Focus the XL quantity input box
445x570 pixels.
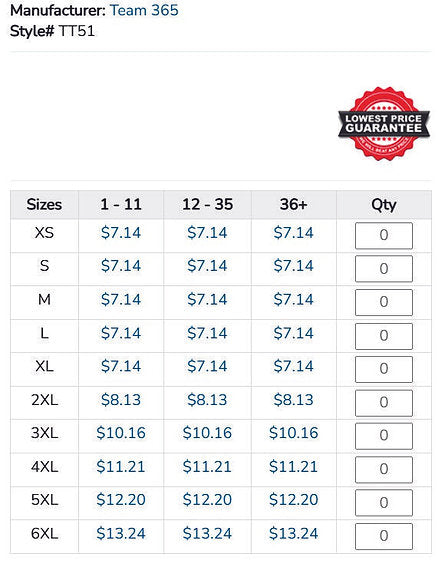pos(384,369)
